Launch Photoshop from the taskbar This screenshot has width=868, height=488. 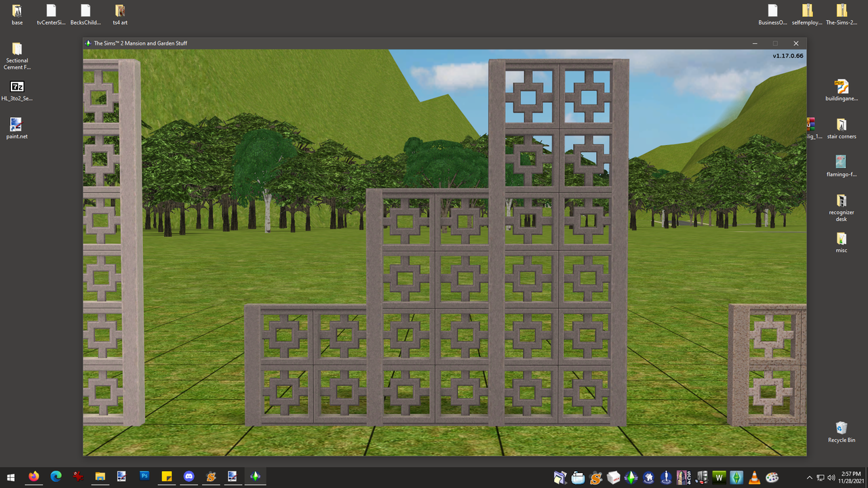coord(144,477)
